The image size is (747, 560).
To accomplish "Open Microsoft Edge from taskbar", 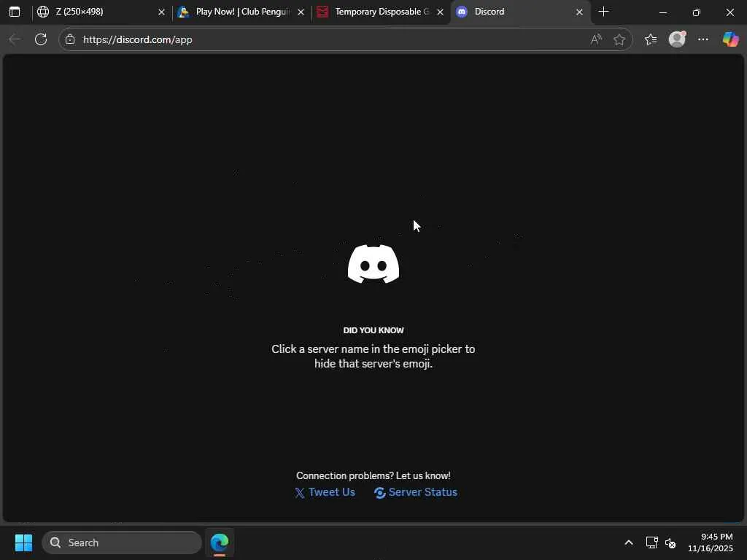I will [220, 542].
